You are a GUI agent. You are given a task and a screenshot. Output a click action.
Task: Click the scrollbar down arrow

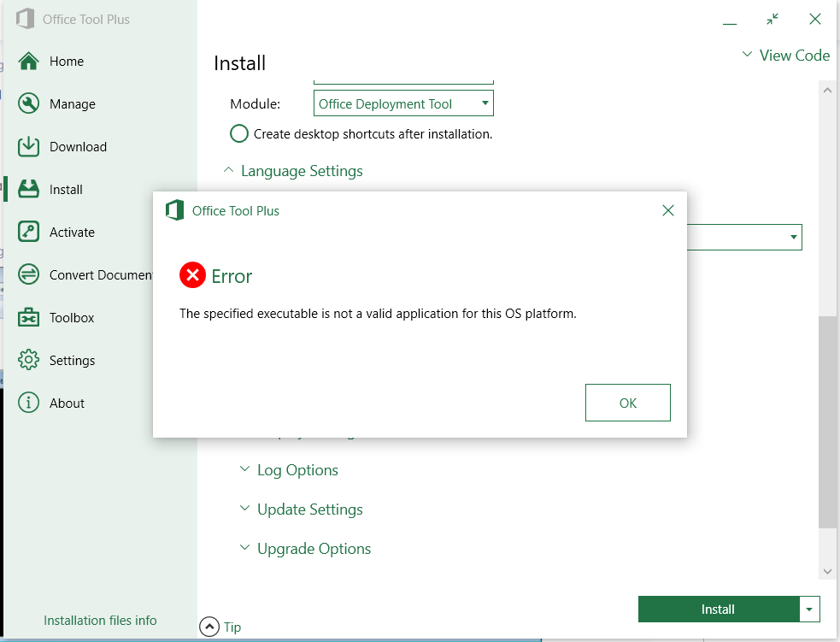point(827,572)
